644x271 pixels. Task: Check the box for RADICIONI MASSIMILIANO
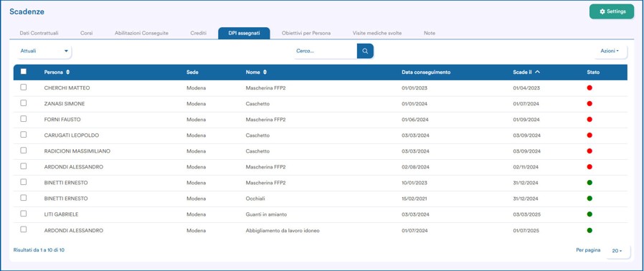pos(24,151)
